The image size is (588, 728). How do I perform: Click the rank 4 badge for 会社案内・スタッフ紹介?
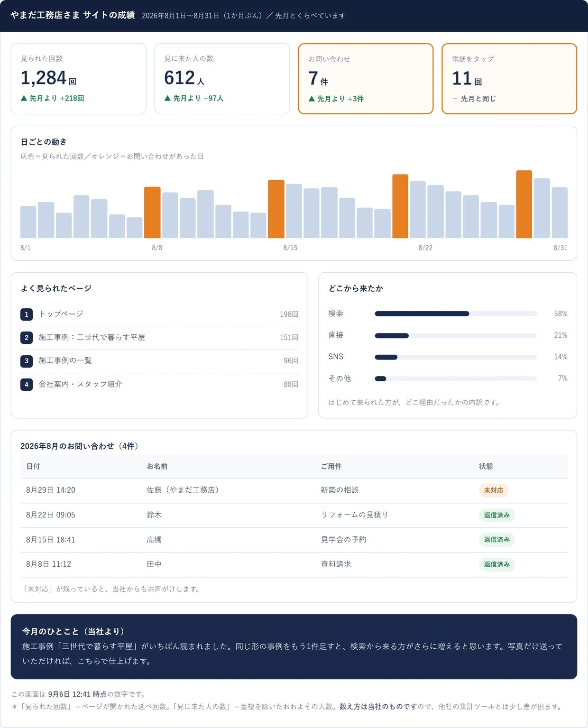coord(27,384)
